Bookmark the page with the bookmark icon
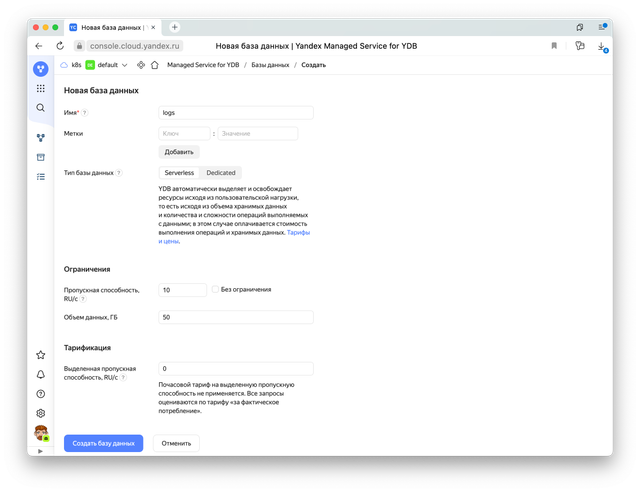Viewport: 640px width, 492px height. (554, 46)
